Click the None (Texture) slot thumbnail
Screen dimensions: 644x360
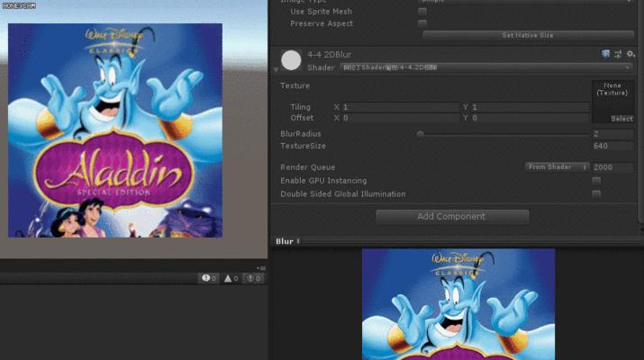[x=612, y=102]
